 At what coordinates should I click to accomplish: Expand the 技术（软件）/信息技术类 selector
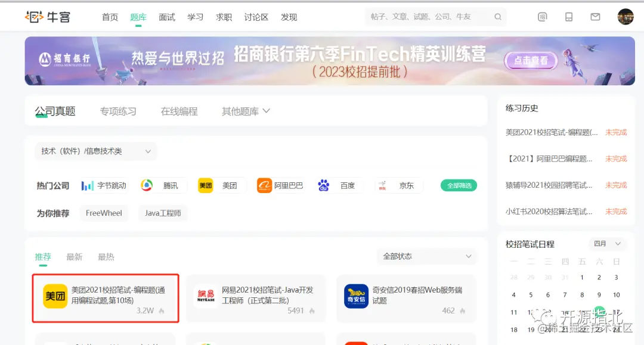(x=95, y=151)
